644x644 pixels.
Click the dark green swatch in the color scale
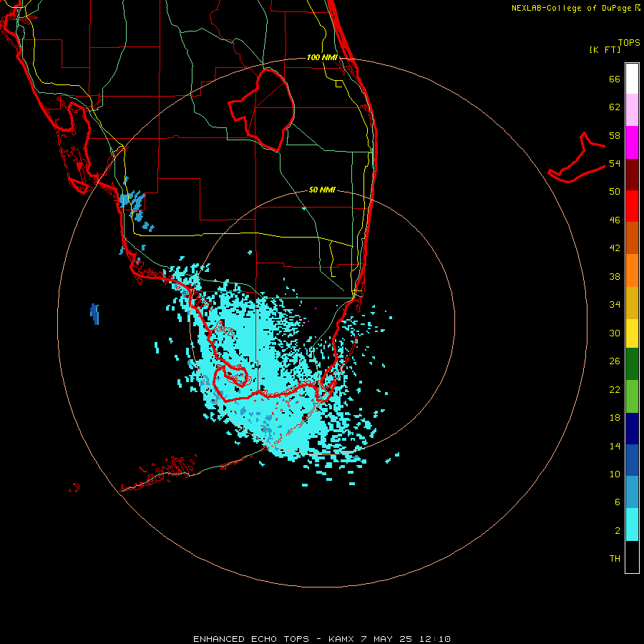(x=632, y=364)
